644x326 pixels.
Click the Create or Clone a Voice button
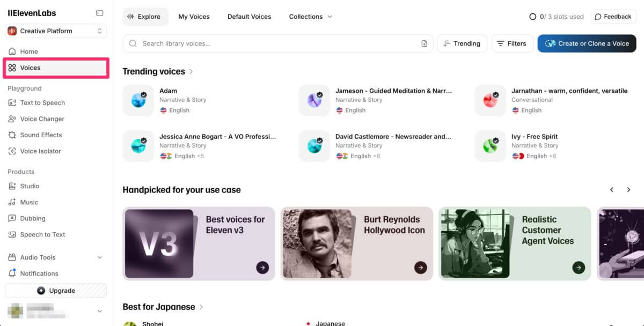(x=587, y=43)
